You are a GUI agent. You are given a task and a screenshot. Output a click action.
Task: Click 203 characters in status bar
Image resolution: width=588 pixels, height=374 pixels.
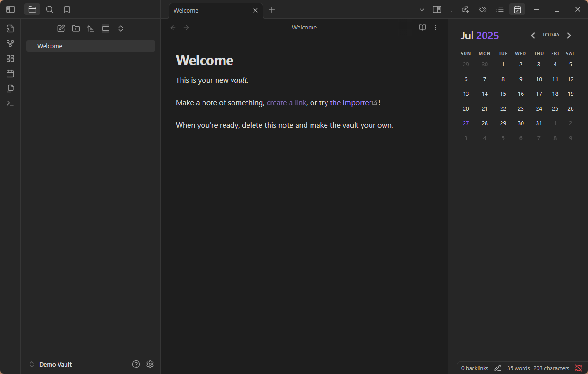pos(551,368)
